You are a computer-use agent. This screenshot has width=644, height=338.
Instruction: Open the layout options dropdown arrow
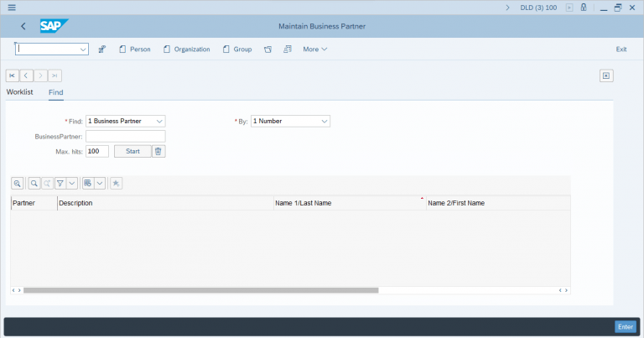(100, 183)
